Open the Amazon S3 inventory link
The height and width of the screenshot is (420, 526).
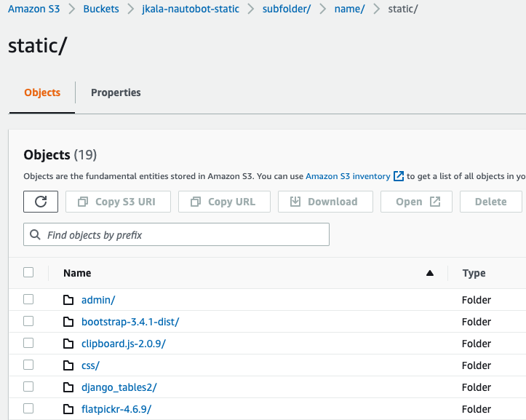coord(348,176)
